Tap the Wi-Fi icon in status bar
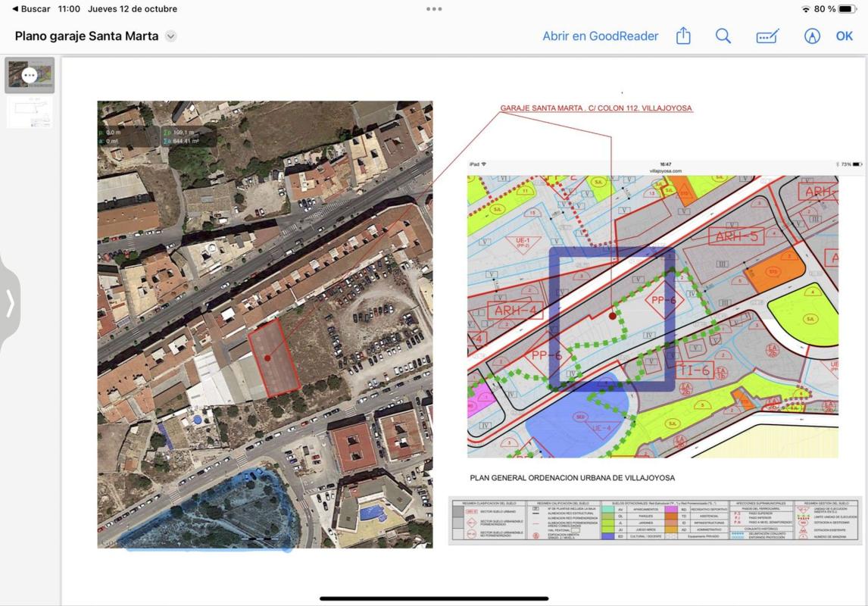The width and height of the screenshot is (868, 606). pyautogui.click(x=805, y=9)
